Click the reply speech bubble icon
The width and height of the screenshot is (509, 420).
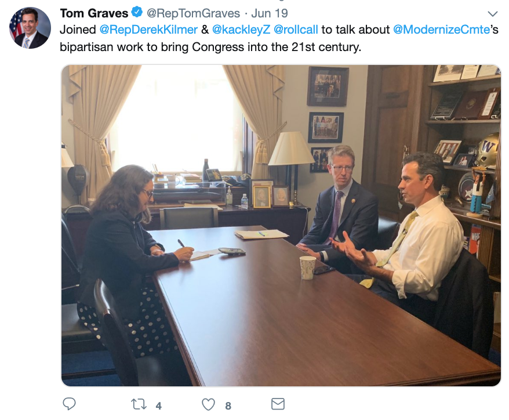click(69, 404)
